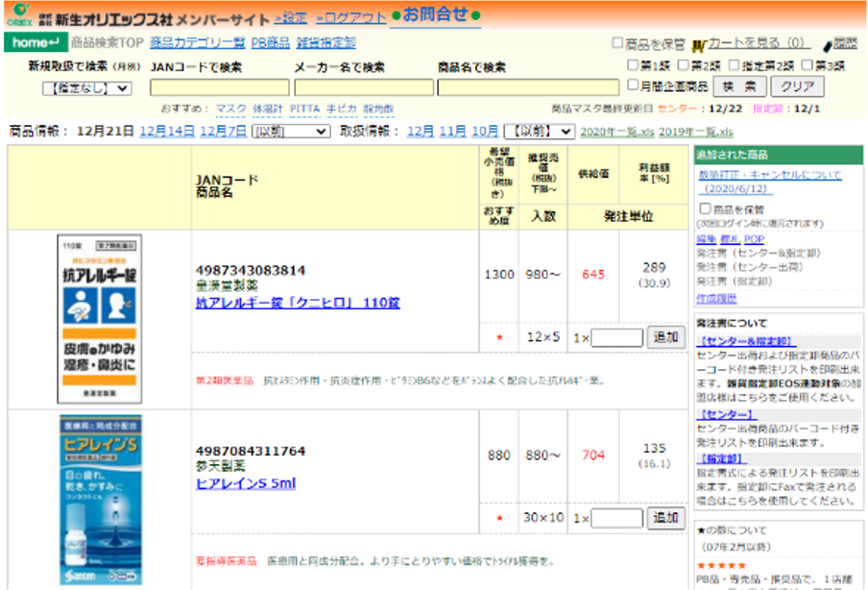Open 商品情報 for 12月14日

(167, 132)
